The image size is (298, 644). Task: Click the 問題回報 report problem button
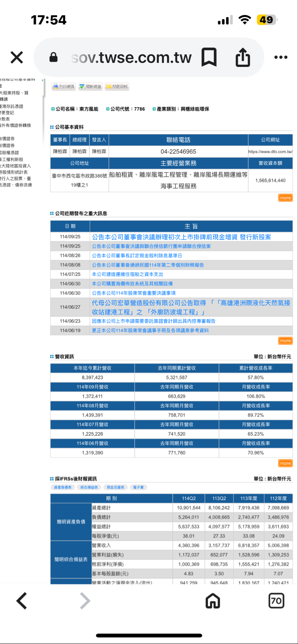(x=117, y=87)
